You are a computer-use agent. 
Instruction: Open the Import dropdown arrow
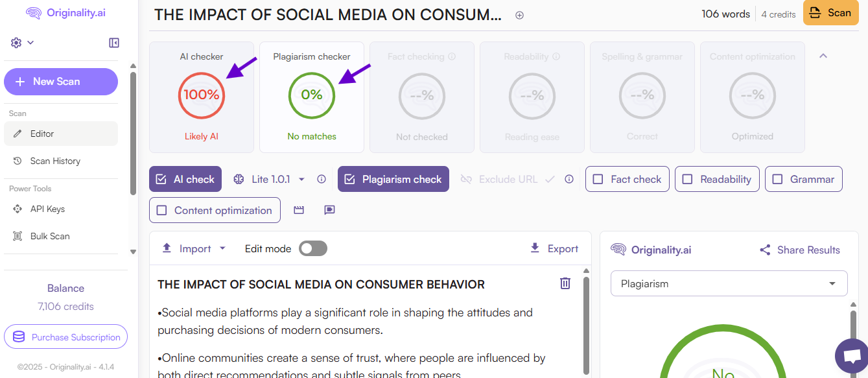click(222, 248)
